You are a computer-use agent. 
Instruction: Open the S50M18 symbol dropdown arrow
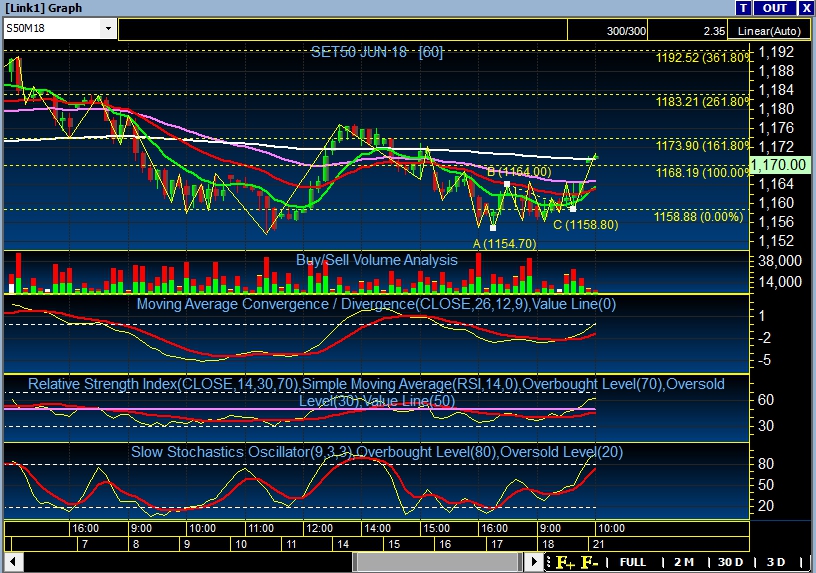pos(108,28)
